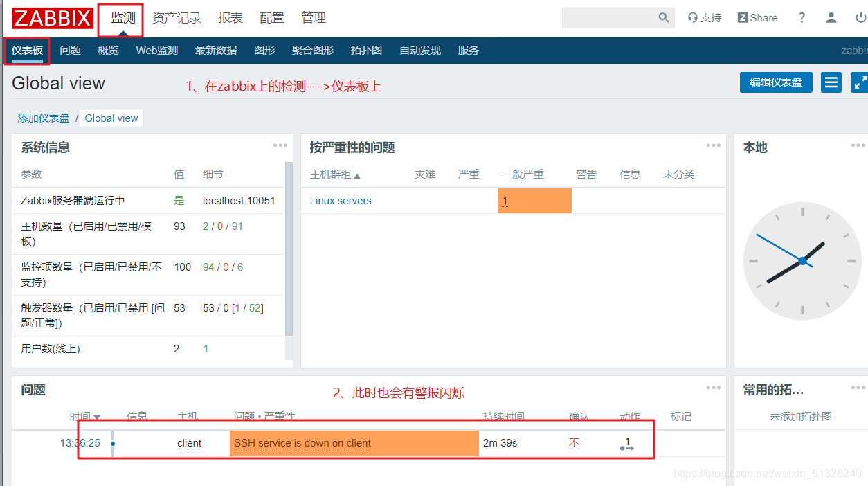868x486 pixels.
Task: Click the value 93 for host count
Action: coord(179,226)
